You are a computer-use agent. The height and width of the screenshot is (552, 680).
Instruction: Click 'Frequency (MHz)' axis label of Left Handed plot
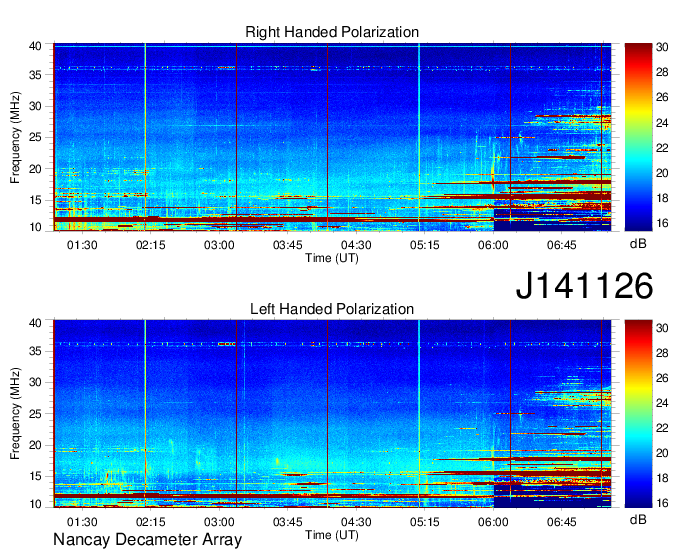coord(15,414)
